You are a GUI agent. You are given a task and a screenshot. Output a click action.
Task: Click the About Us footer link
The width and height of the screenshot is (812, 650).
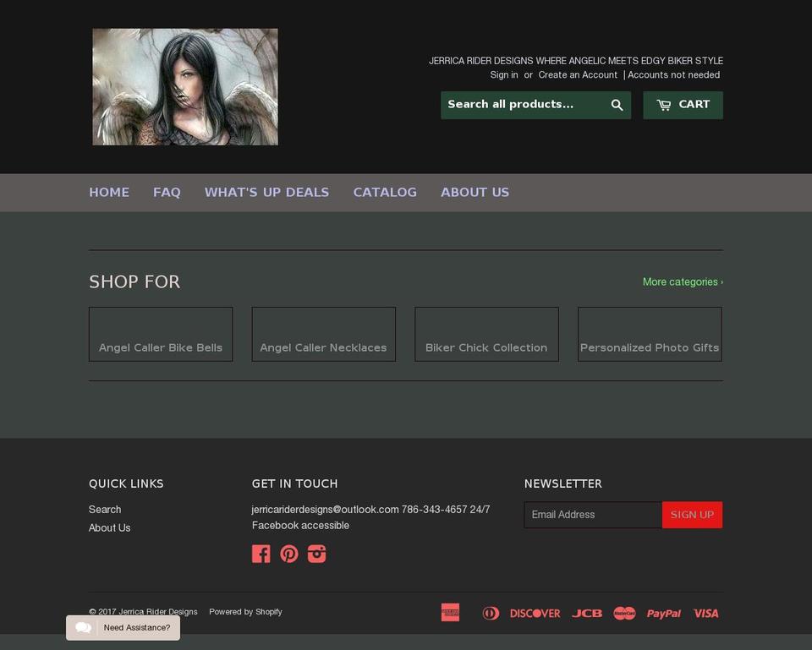click(109, 528)
